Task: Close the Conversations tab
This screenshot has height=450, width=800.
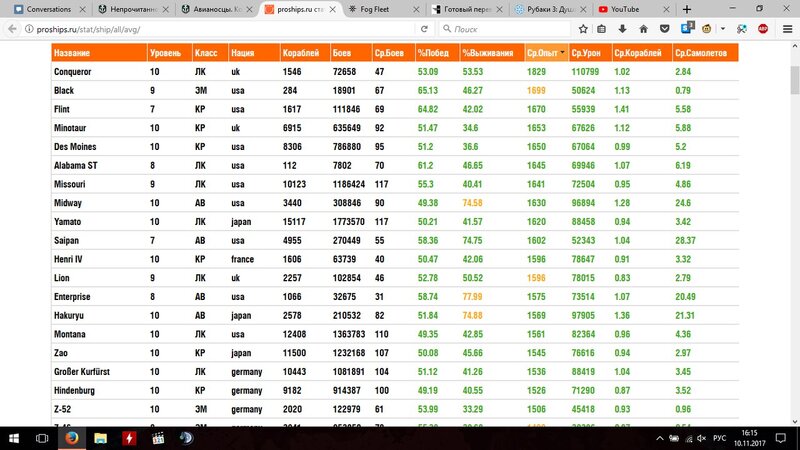Action: [82, 9]
